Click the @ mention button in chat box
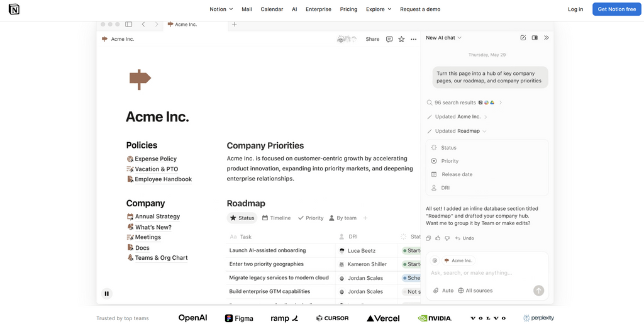Screen dimensions: 644x329 click(x=435, y=260)
